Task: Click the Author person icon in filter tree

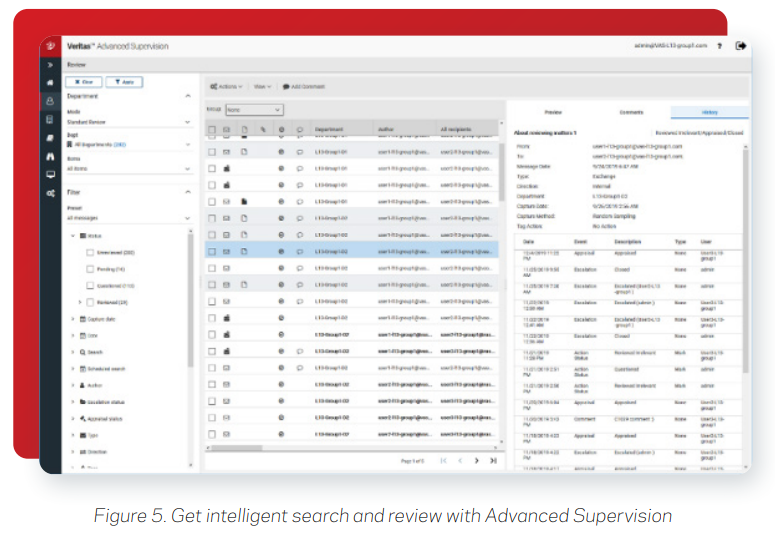Action: [83, 385]
